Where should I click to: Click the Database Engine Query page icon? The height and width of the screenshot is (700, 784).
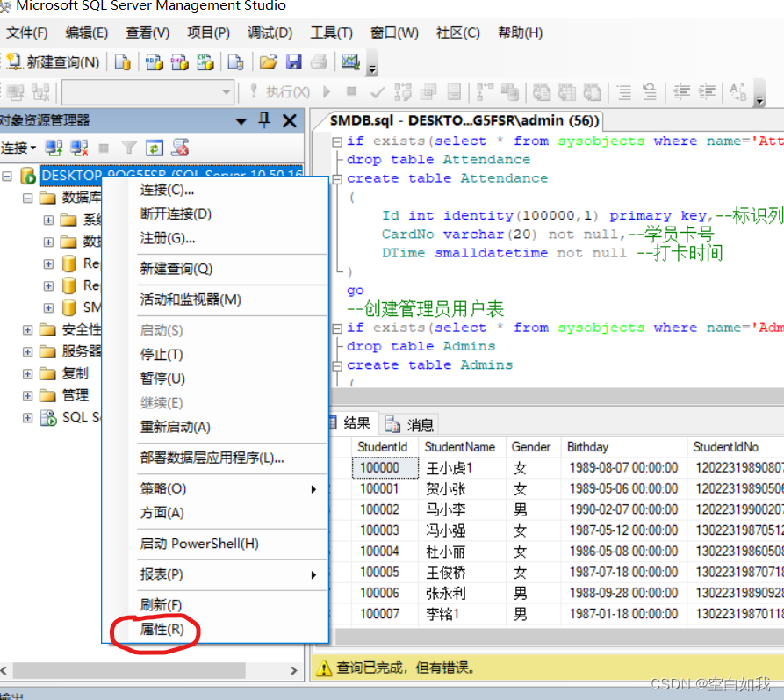point(123,62)
